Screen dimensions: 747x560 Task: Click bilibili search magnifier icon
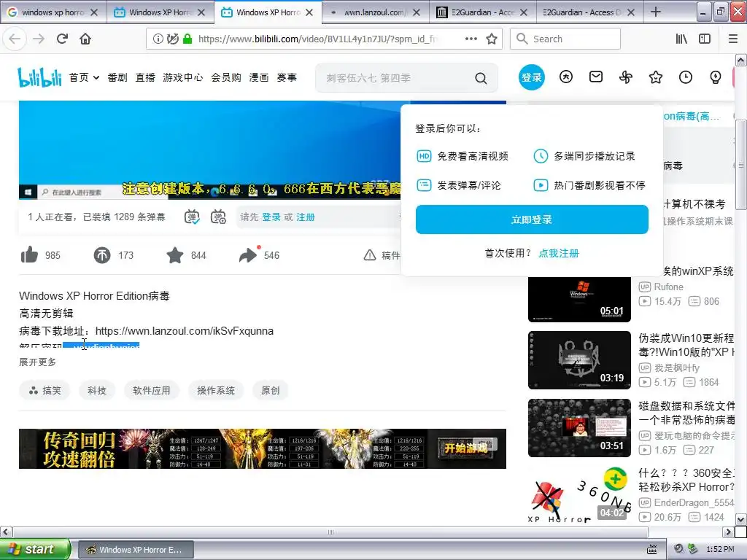[481, 78]
